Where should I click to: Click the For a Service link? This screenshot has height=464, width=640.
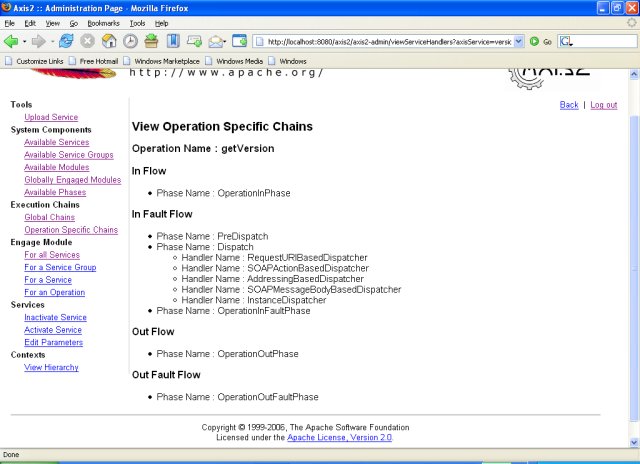[x=48, y=280]
